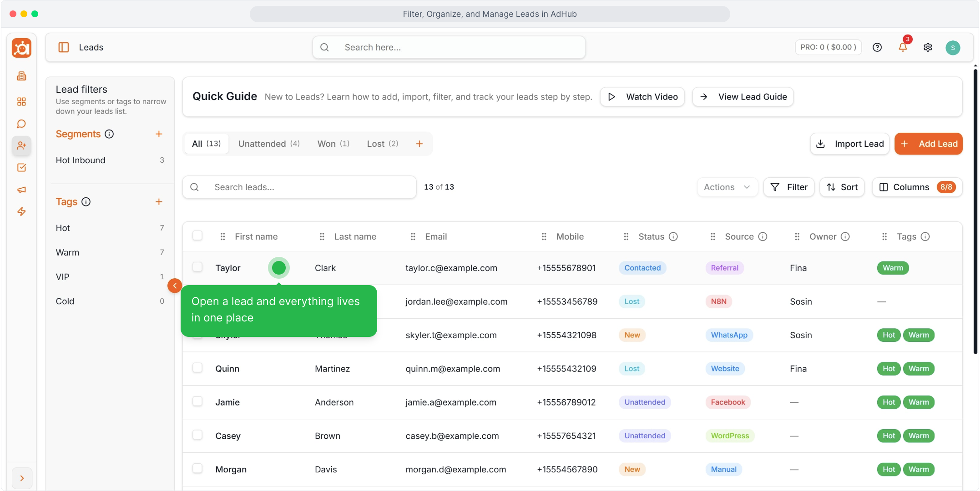Screen dimensions: 980x491
Task: Open the tasks checkbox sidebar icon
Action: (21, 168)
